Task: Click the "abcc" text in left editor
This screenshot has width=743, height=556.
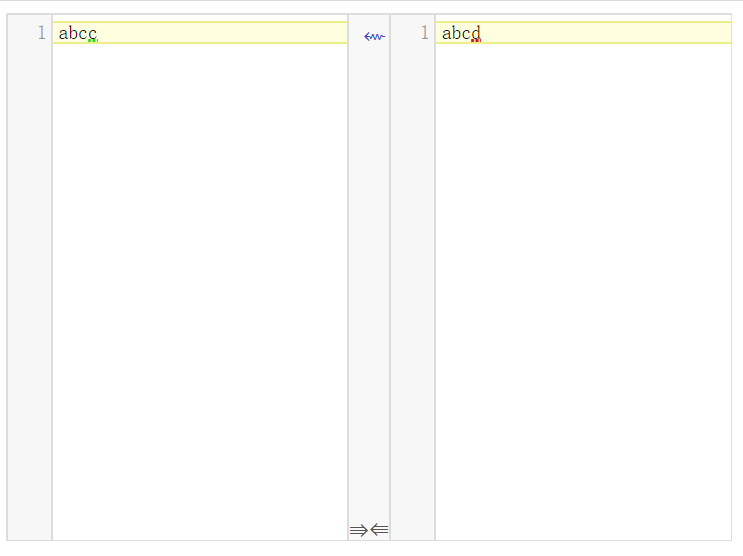Action: (77, 33)
